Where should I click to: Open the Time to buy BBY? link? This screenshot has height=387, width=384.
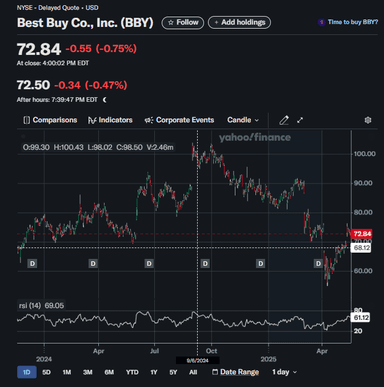pyautogui.click(x=348, y=22)
